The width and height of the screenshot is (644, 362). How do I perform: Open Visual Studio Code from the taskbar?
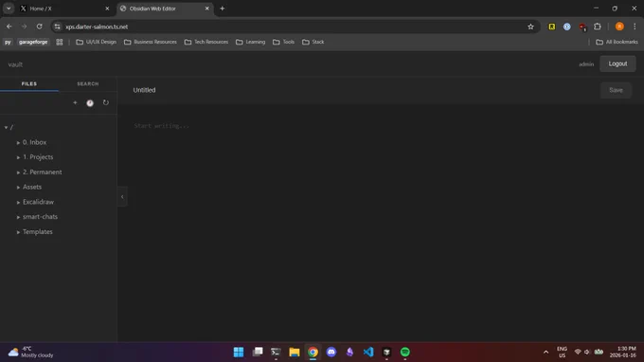pos(368,353)
